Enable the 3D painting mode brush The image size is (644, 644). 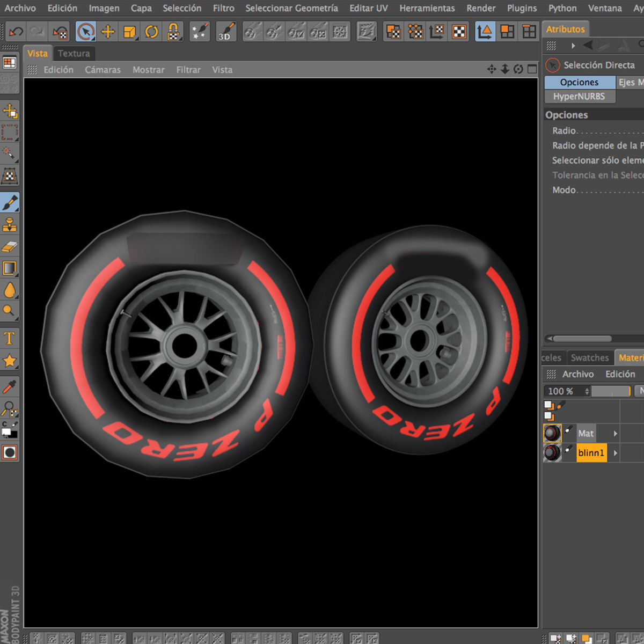[x=226, y=32]
